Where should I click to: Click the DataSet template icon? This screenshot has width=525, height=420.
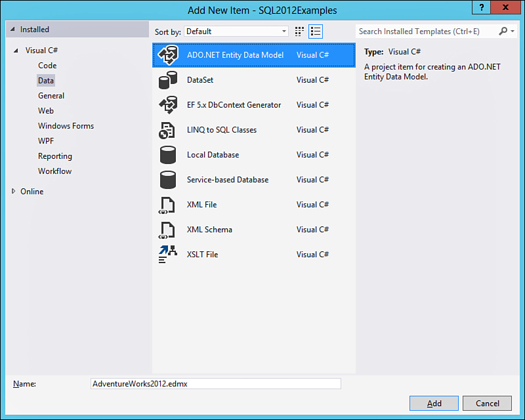[169, 80]
